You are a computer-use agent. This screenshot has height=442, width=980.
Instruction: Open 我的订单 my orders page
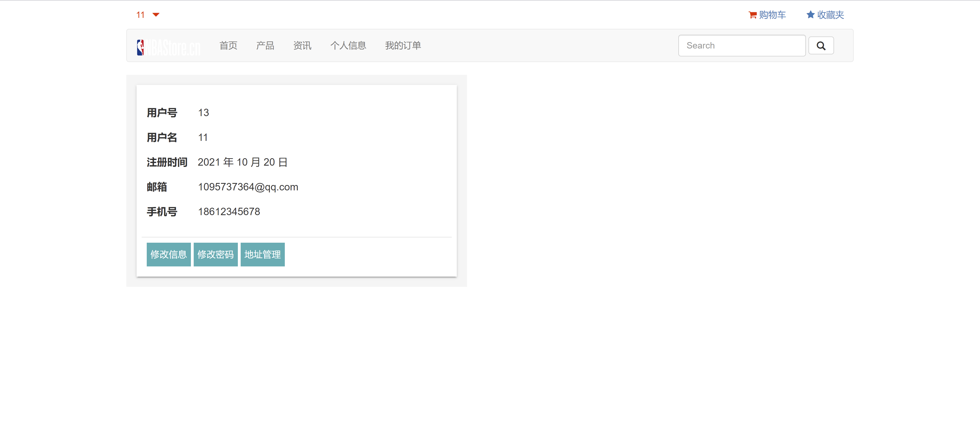click(x=402, y=46)
